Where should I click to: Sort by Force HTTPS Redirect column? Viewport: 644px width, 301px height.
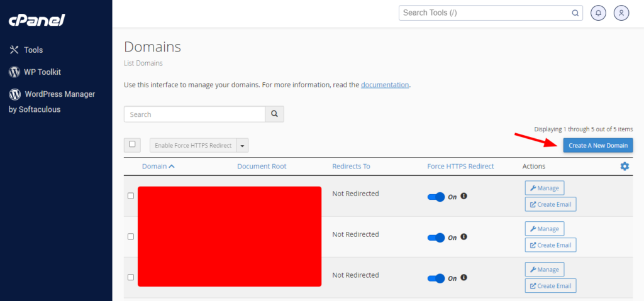(x=460, y=167)
